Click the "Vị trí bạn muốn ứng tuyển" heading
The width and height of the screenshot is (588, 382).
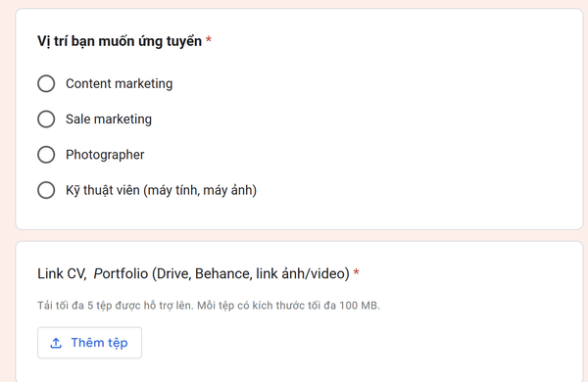click(x=120, y=41)
